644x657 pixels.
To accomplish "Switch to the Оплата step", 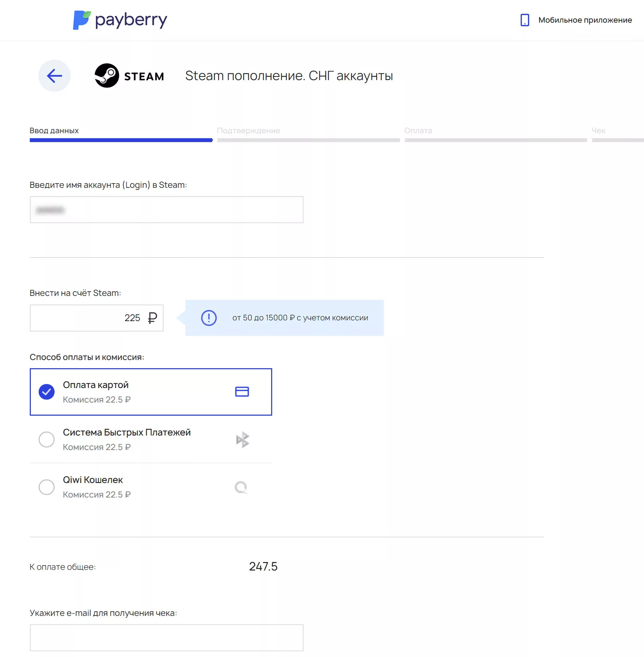I will pyautogui.click(x=418, y=130).
